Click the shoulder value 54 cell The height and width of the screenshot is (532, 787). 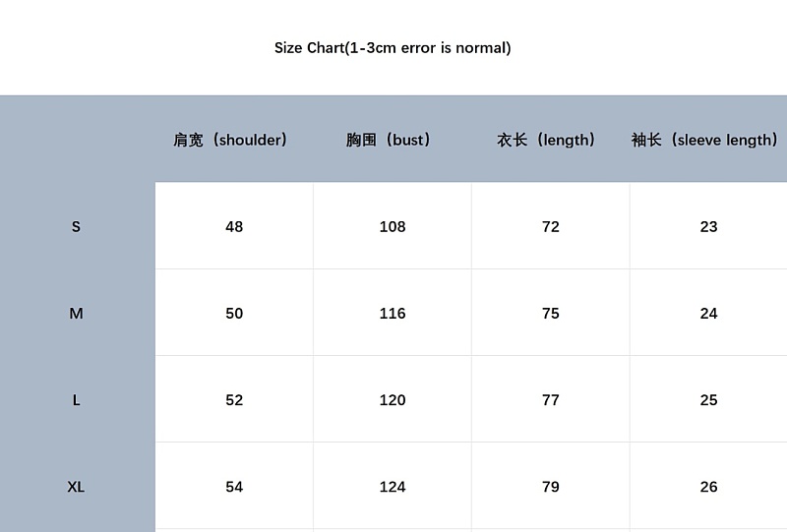click(234, 486)
